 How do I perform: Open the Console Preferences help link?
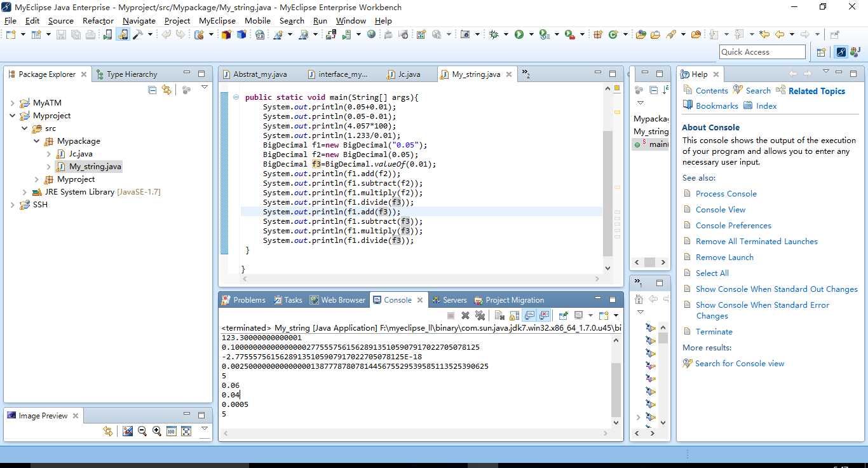733,226
